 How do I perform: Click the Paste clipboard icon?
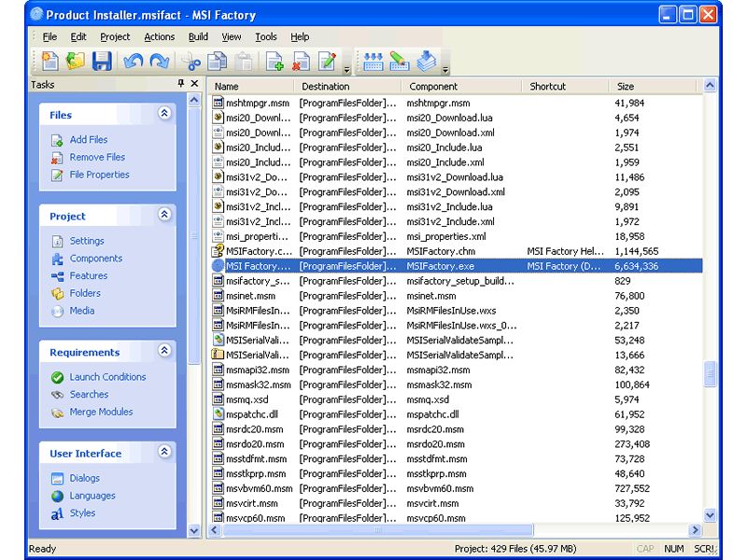click(245, 62)
